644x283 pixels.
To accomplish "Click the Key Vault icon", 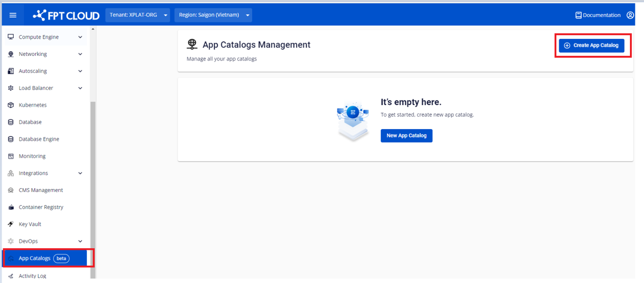I will pyautogui.click(x=11, y=224).
